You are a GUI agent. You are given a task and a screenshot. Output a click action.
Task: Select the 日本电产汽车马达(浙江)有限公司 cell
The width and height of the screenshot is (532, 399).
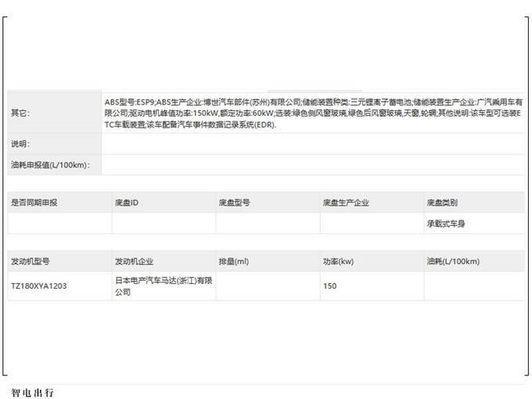(164, 286)
